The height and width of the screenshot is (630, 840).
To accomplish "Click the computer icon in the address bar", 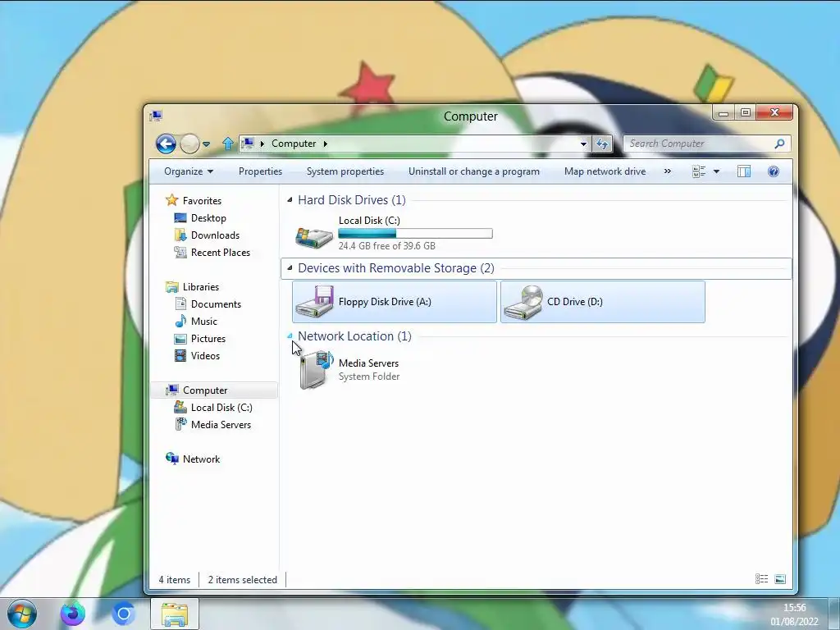I will (248, 144).
